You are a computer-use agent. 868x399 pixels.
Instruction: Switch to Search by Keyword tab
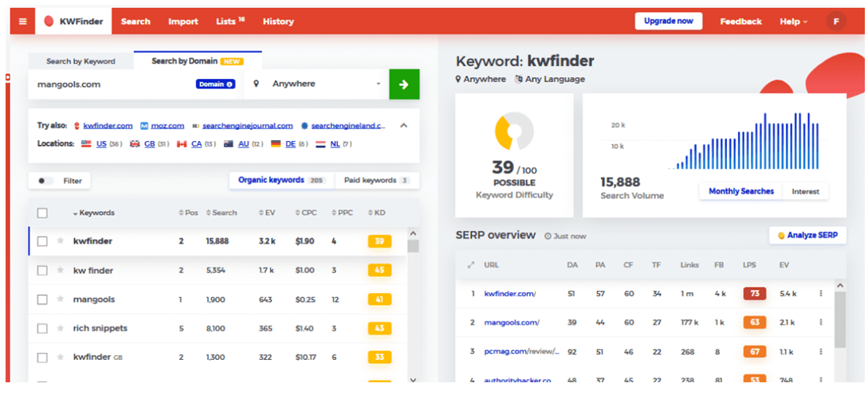tap(81, 61)
